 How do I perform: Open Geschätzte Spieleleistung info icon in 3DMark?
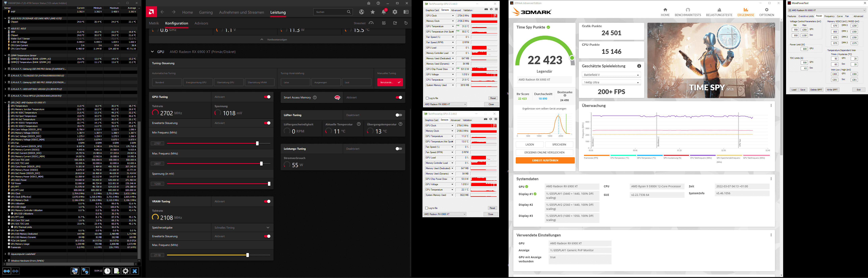click(x=639, y=66)
